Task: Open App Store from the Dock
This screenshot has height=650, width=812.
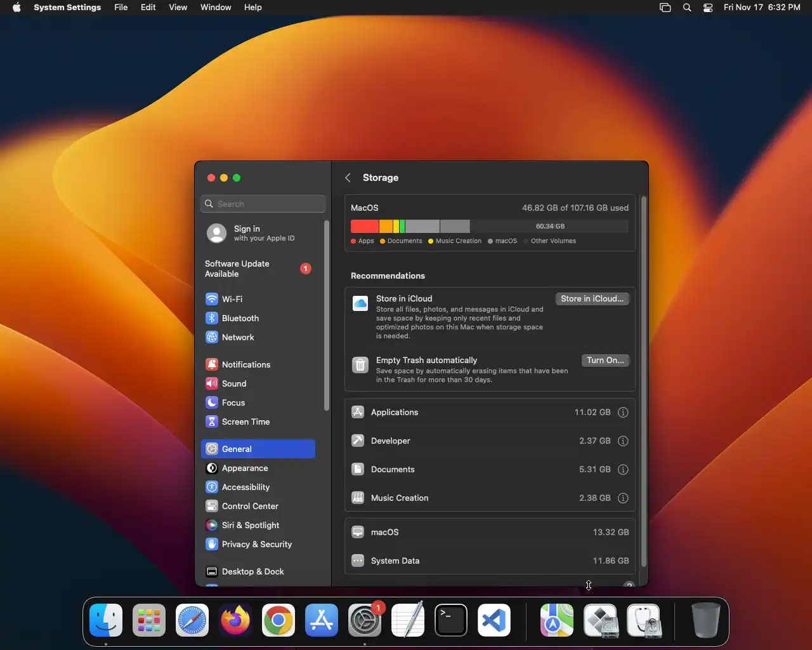Action: coord(322,620)
